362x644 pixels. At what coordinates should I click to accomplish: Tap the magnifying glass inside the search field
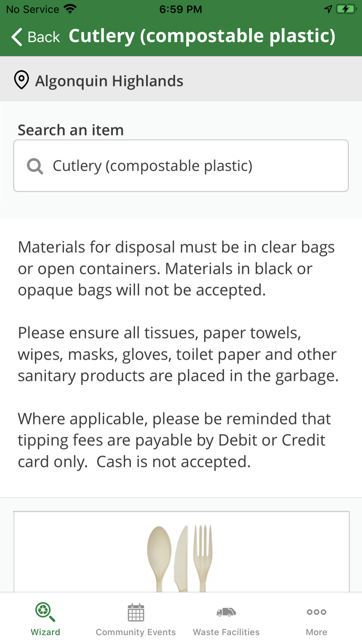coord(35,165)
